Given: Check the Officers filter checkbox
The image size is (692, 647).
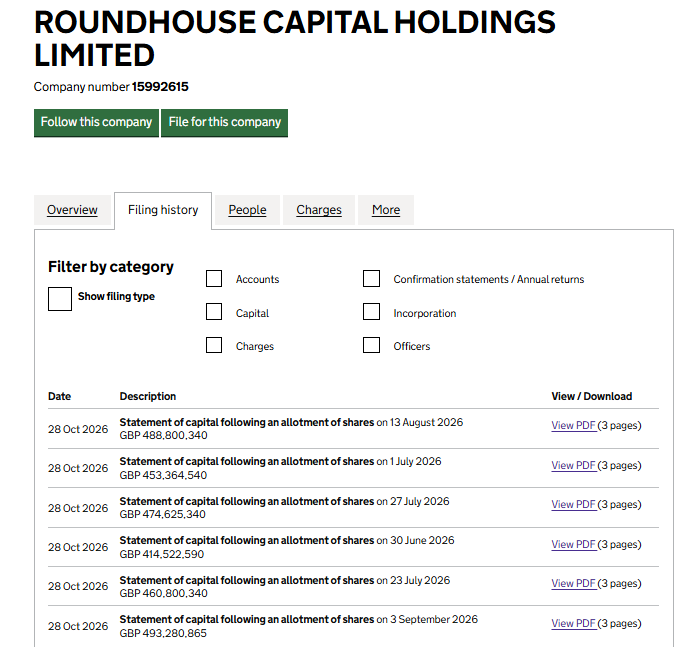Looking at the screenshot, I should pyautogui.click(x=371, y=345).
